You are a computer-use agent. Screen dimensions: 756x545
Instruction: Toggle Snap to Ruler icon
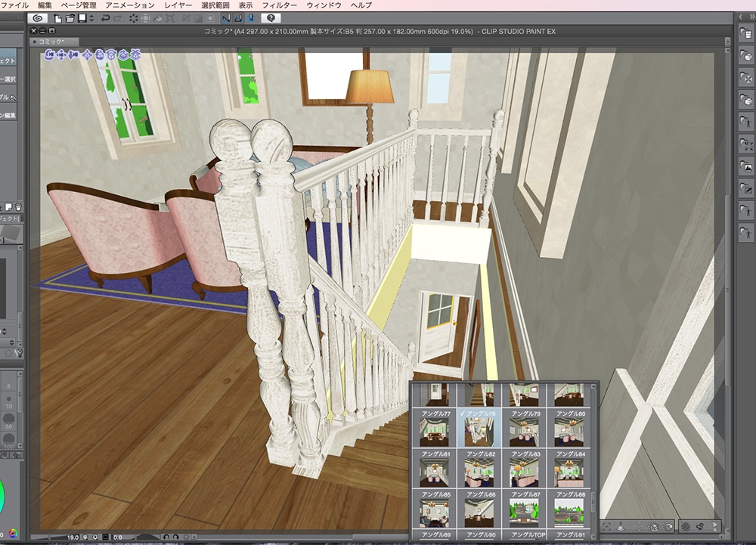point(226,18)
